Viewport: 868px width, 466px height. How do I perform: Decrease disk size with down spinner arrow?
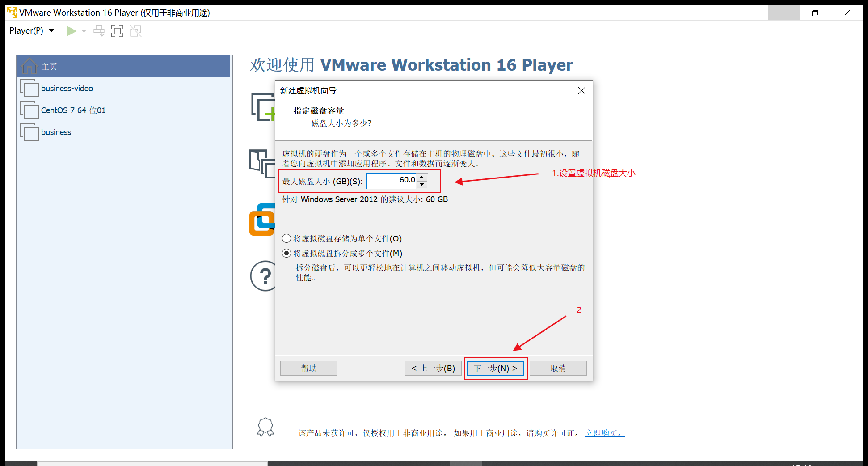422,184
